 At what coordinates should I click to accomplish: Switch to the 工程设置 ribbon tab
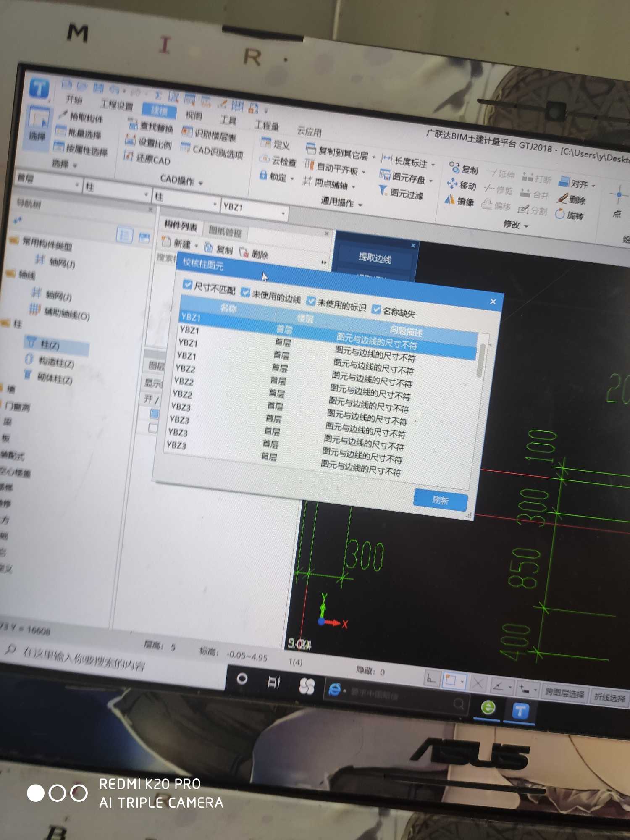click(x=116, y=105)
